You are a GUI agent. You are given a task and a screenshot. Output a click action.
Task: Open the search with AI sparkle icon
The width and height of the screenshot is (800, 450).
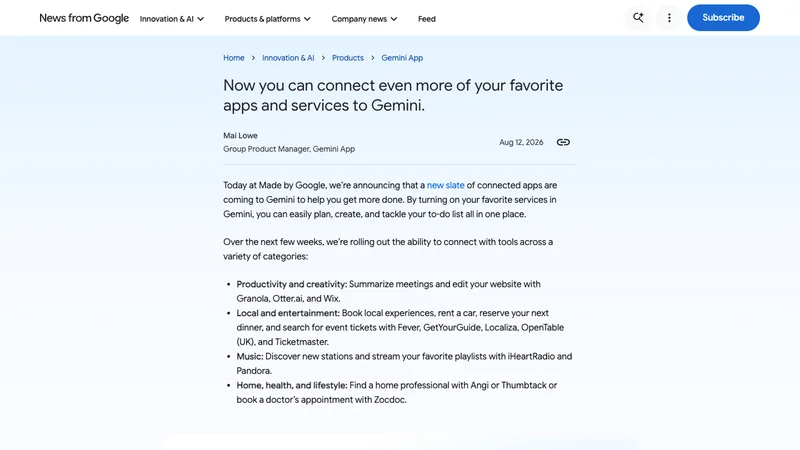pos(638,18)
